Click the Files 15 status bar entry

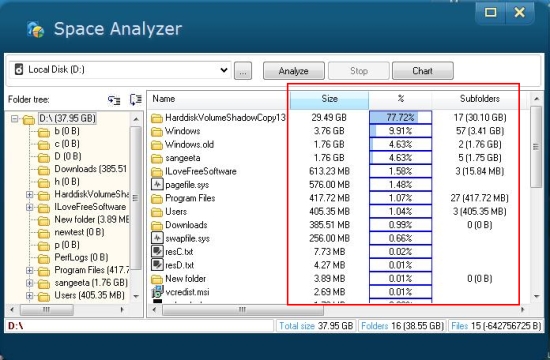point(496,326)
